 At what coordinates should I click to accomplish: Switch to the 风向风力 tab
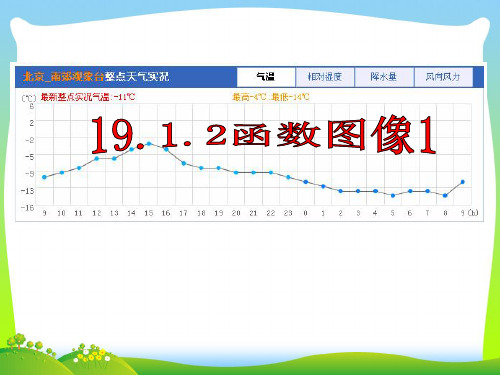443,77
